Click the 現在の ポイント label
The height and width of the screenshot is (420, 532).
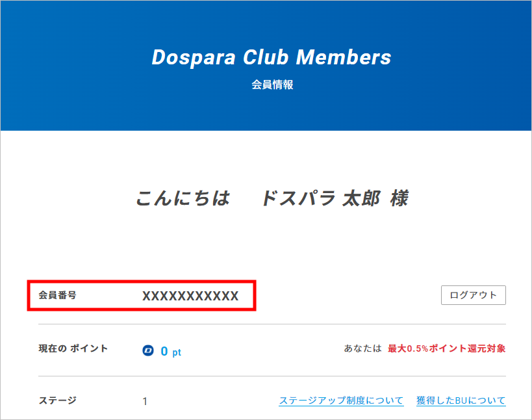click(x=73, y=348)
